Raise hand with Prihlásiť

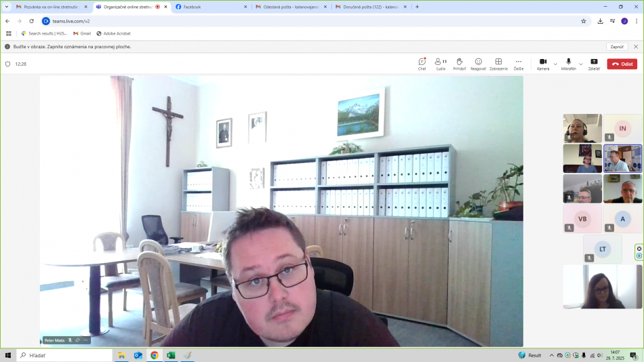pyautogui.click(x=459, y=64)
